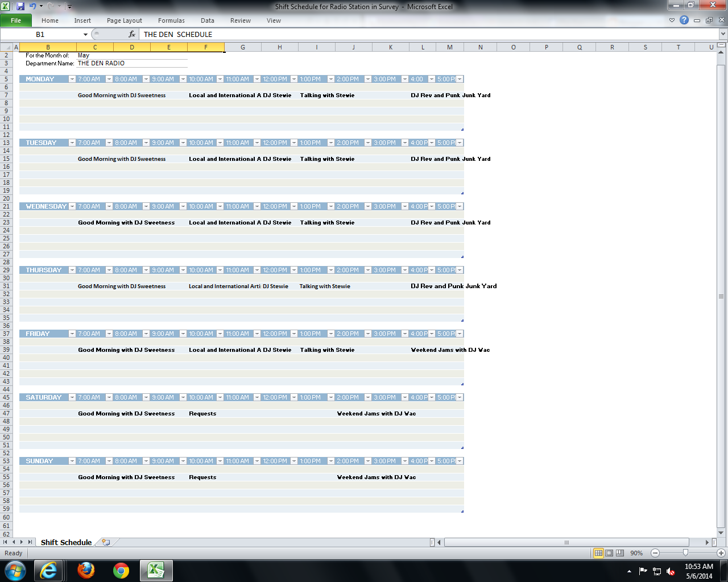Click the first sheet navigation arrow

[6, 542]
